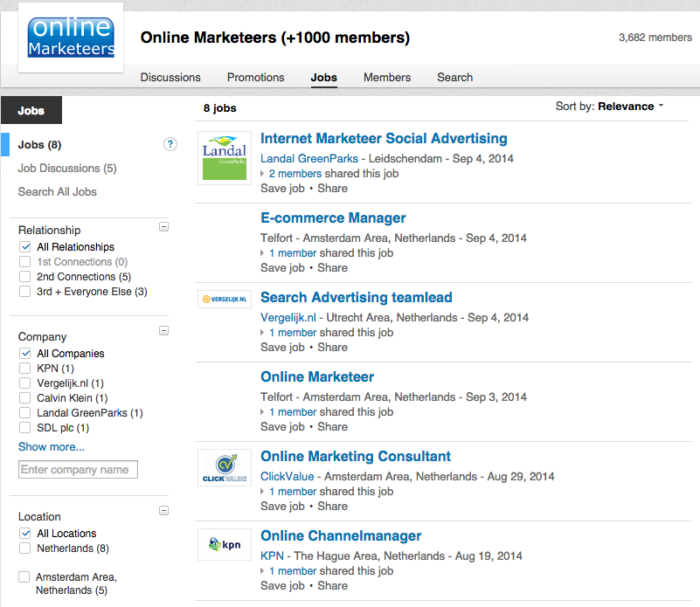This screenshot has width=700, height=607.
Task: Toggle the All Companies checkbox
Action: [25, 354]
